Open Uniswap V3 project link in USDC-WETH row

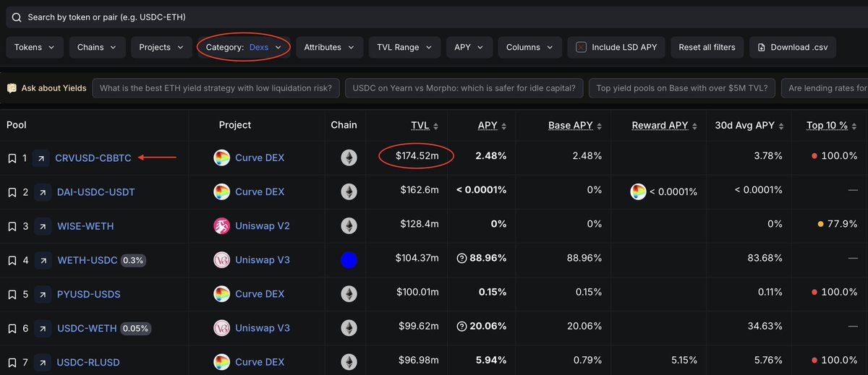[263, 328]
